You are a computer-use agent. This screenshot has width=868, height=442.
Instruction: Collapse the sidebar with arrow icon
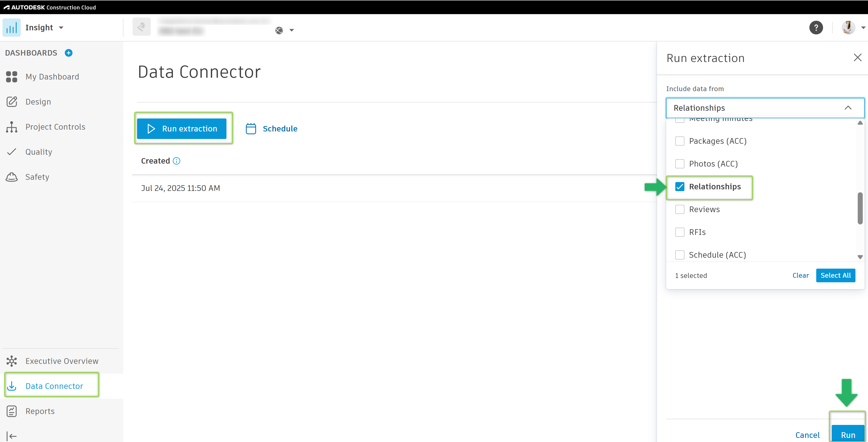11,436
